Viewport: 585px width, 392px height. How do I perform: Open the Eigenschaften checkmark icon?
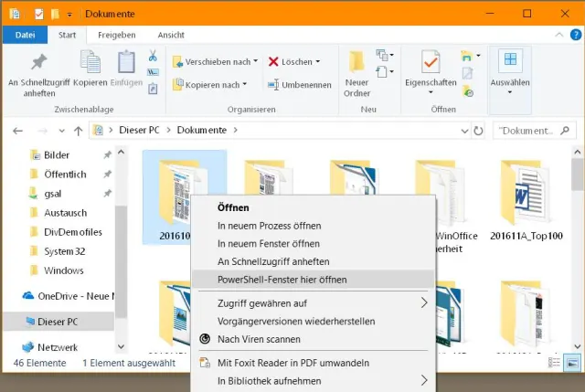click(x=431, y=61)
